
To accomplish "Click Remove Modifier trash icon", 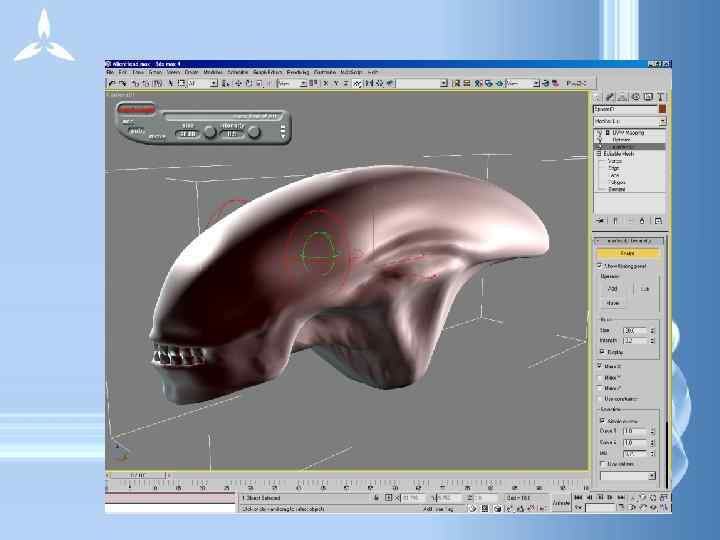I will click(642, 221).
